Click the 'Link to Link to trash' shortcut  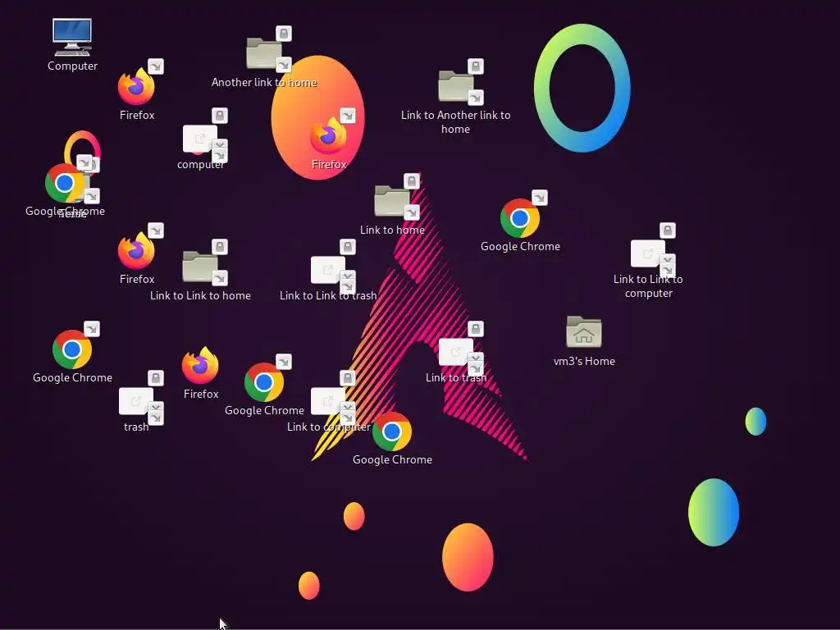328,270
